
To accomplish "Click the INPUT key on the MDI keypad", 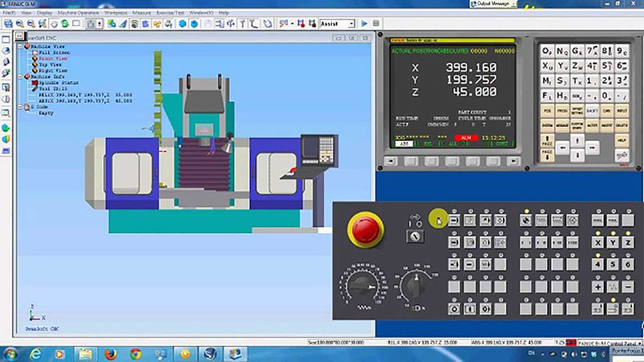I will point(622,111).
